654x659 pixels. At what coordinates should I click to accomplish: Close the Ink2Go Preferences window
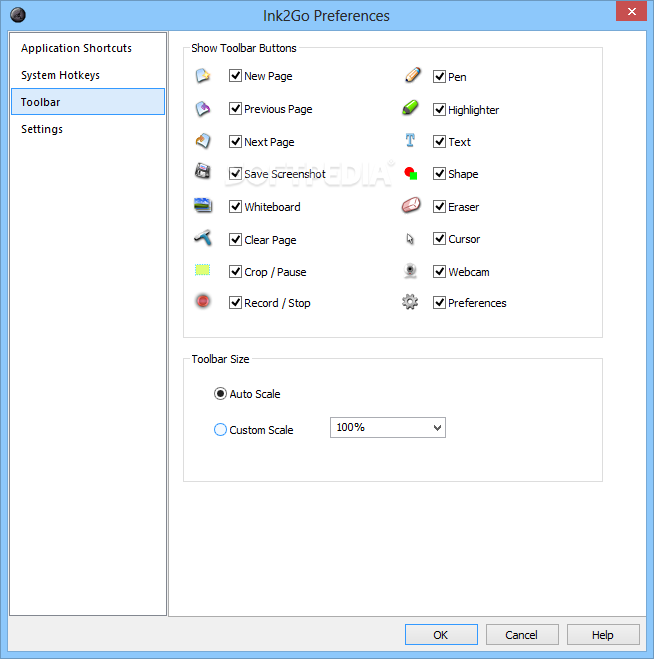click(631, 11)
